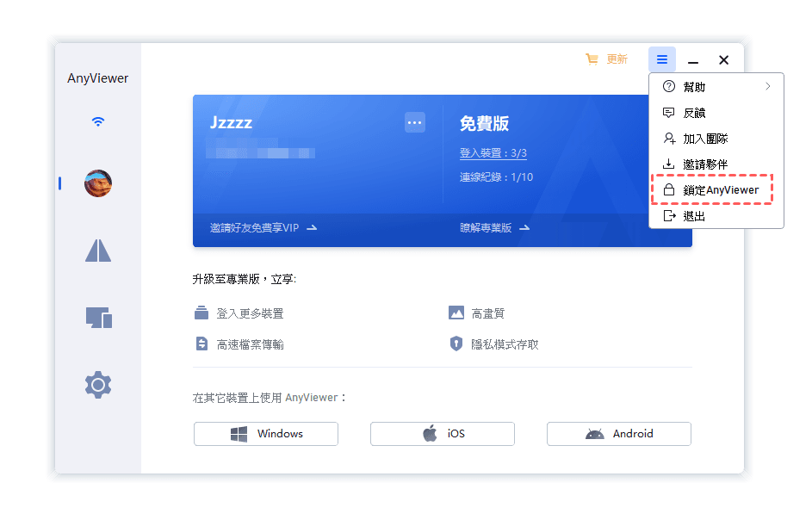Open the triangle-shaped sidebar icon
This screenshot has height=520, width=812.
click(x=98, y=251)
